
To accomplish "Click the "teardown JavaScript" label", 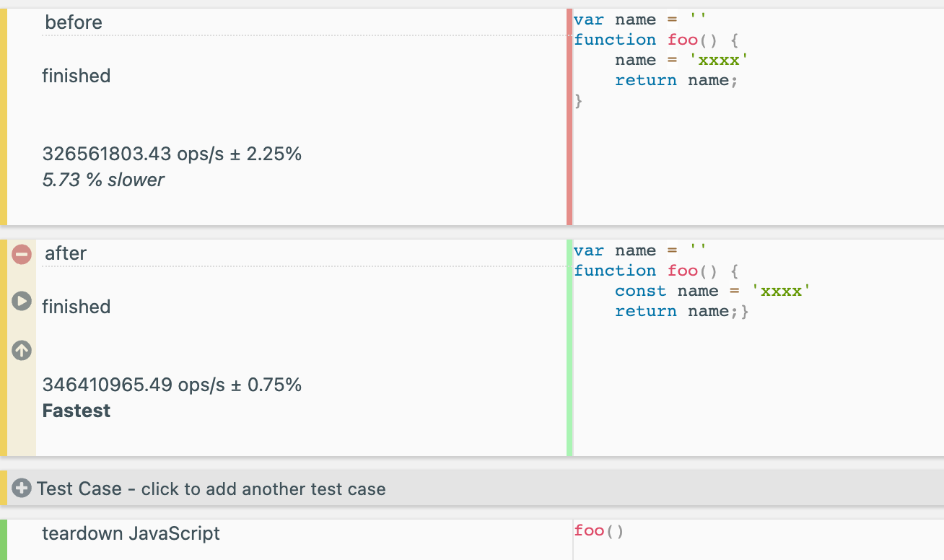I will [x=131, y=533].
